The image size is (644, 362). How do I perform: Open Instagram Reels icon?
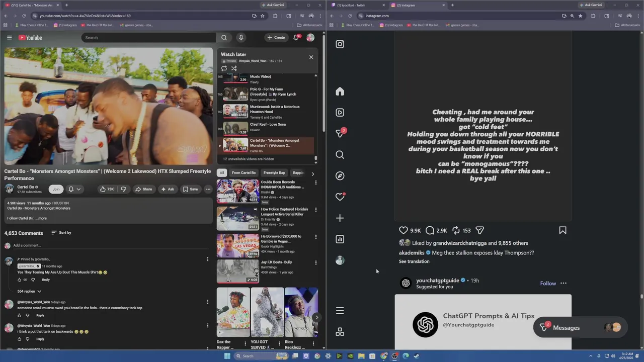coord(340,113)
